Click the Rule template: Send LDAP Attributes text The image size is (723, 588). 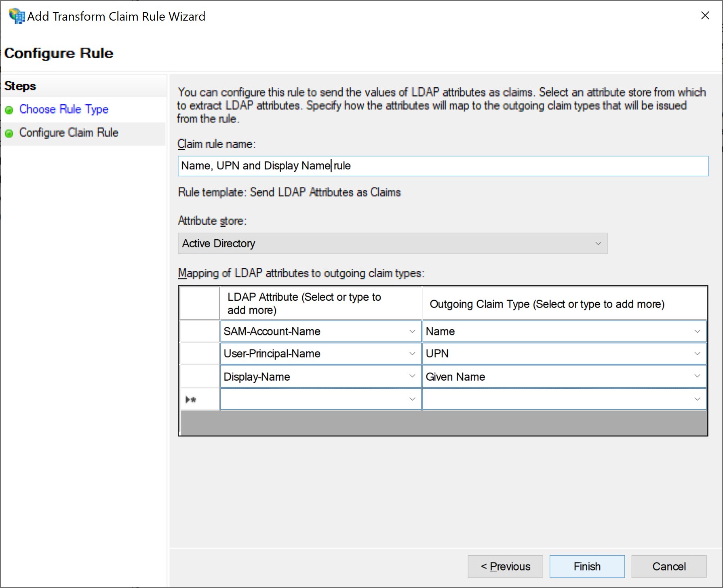(289, 192)
